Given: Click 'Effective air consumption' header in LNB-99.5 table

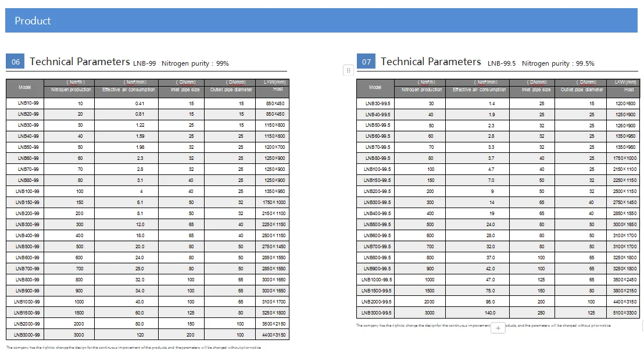Looking at the screenshot, I should (480, 90).
